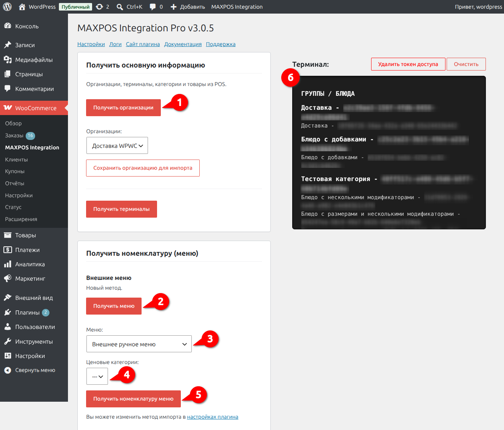Open Отчёты submenu item

point(15,183)
